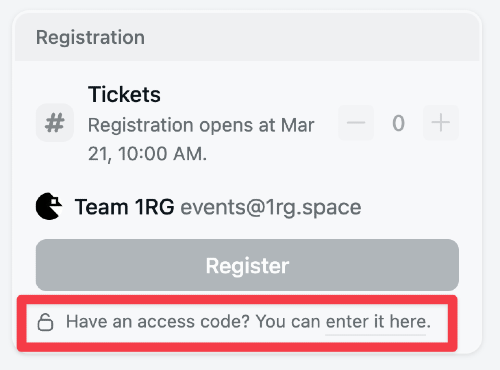Click the Team 1RG organizer name
Screen dimensions: 500x370
tap(124, 207)
